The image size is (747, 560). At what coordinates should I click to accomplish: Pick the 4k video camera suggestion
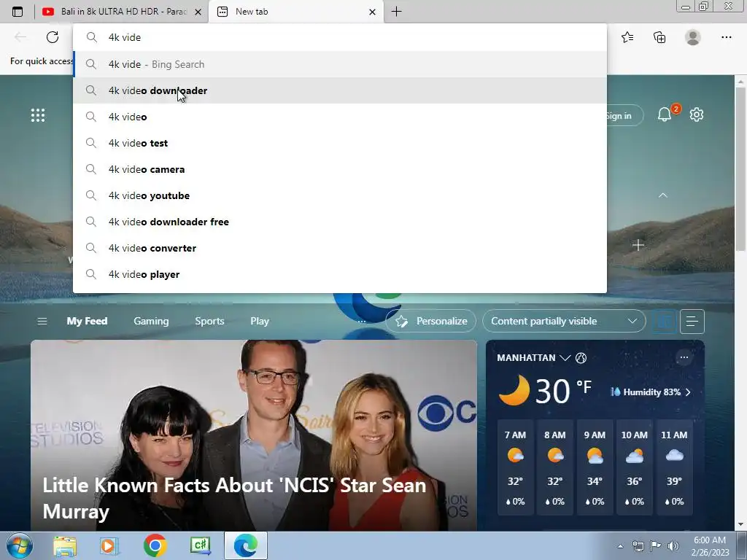click(340, 169)
